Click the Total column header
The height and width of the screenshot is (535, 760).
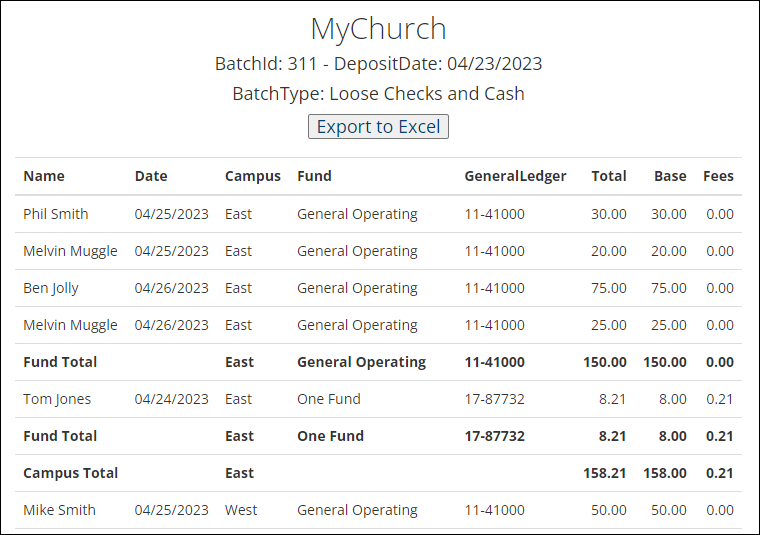[609, 176]
